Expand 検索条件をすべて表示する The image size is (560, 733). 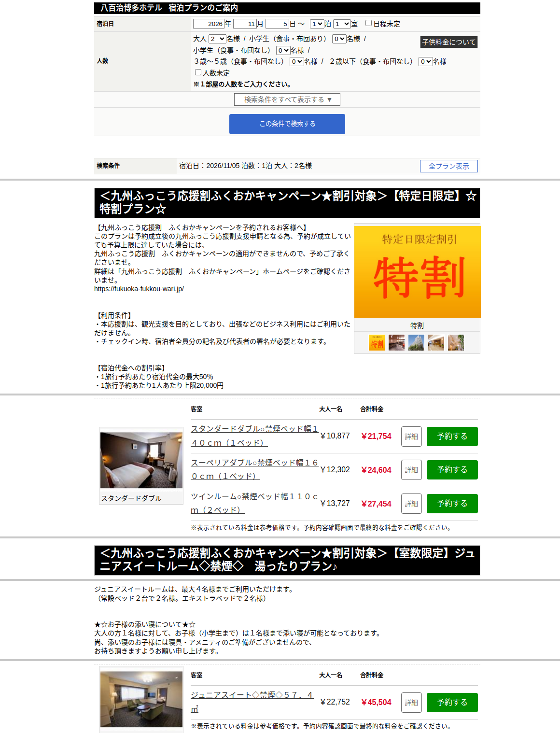[x=287, y=99]
